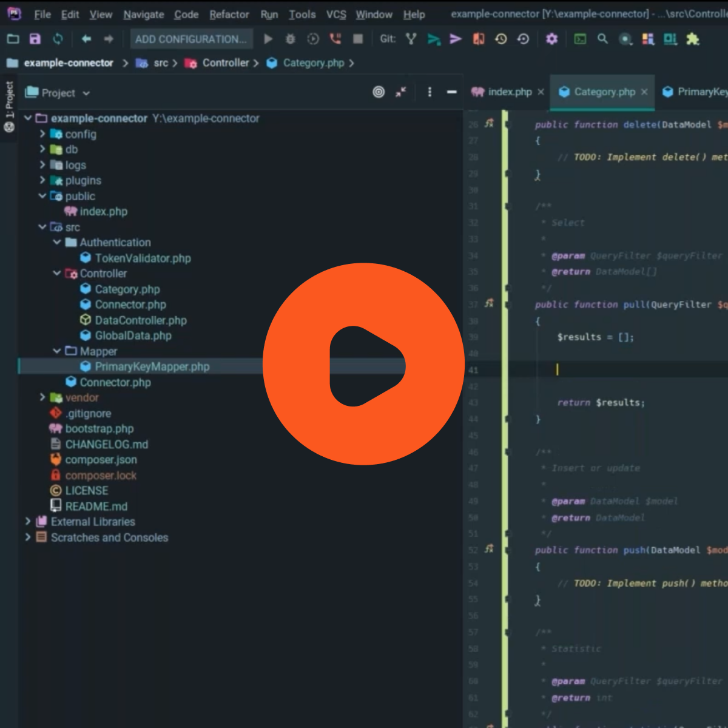Click the Stop square icon

(x=358, y=39)
